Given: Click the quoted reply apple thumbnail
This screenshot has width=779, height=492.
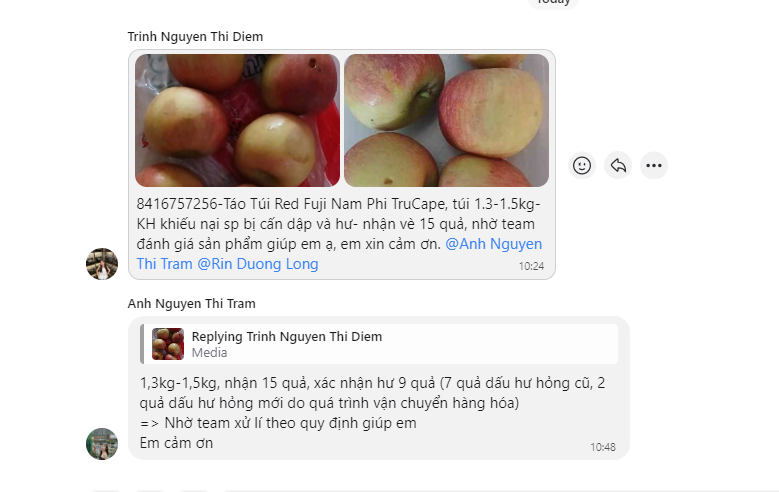Looking at the screenshot, I should (168, 344).
